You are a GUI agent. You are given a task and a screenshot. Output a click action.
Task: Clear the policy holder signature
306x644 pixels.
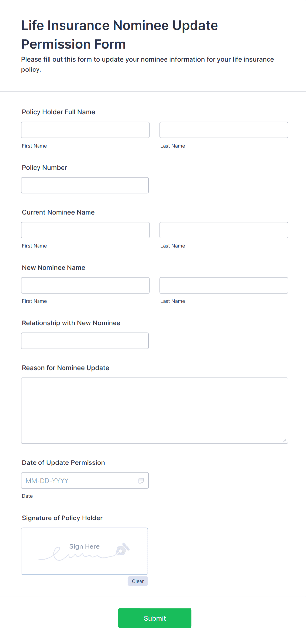coord(138,581)
